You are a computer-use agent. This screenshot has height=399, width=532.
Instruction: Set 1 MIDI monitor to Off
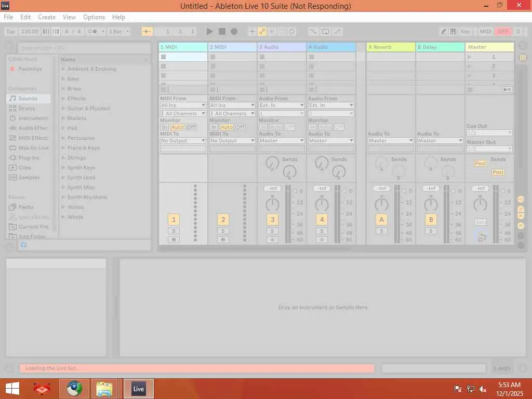coord(191,127)
